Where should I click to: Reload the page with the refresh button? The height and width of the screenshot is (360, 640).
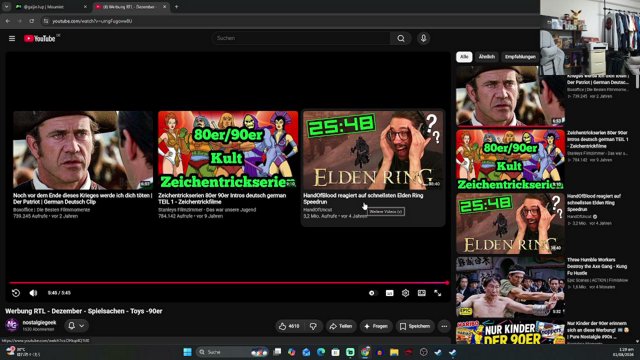pos(31,21)
